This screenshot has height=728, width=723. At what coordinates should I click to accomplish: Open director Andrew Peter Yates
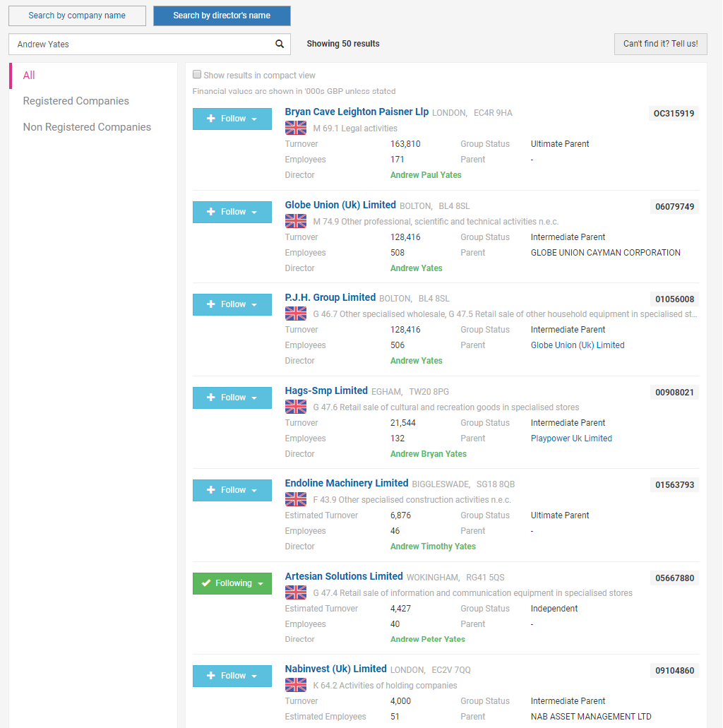(428, 639)
